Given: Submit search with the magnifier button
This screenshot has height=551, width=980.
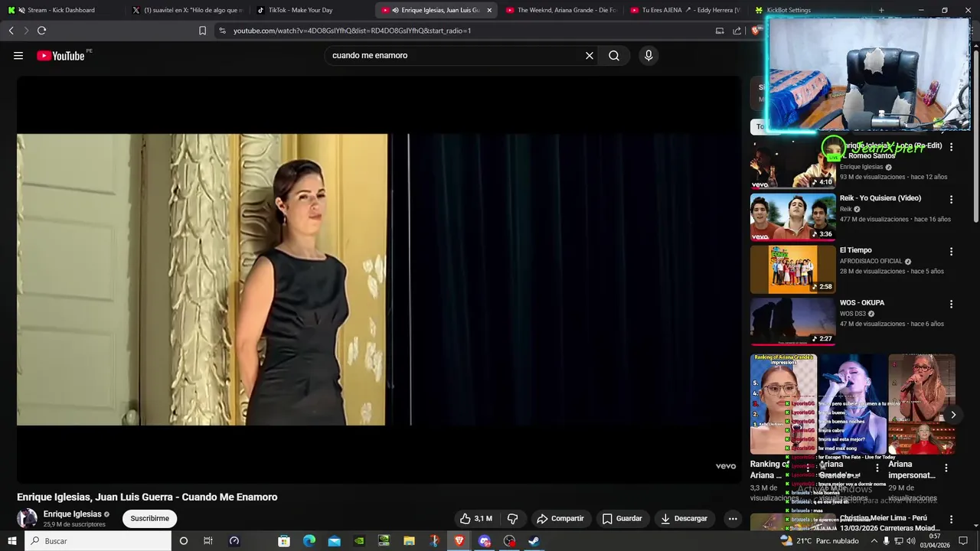Looking at the screenshot, I should tap(614, 56).
